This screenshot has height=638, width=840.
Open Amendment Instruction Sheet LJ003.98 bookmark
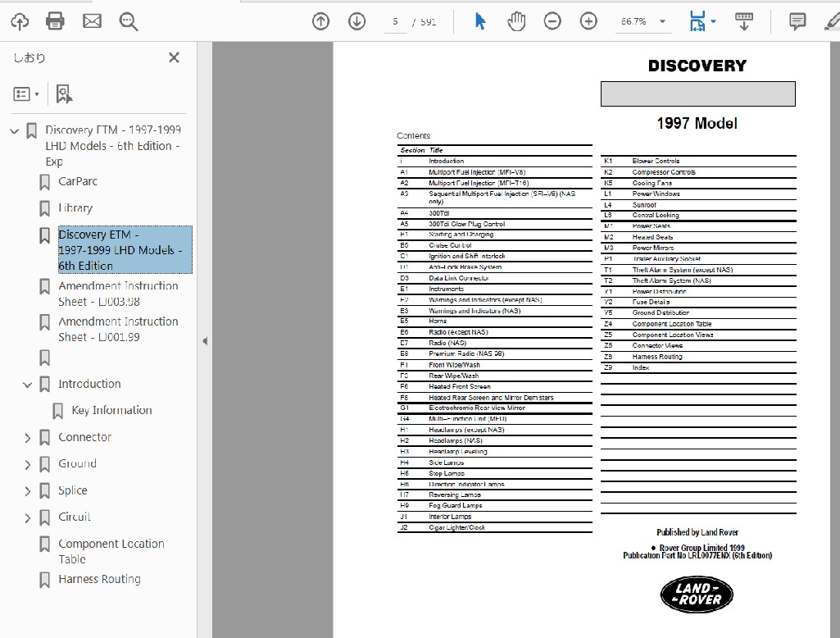pyautogui.click(x=118, y=294)
